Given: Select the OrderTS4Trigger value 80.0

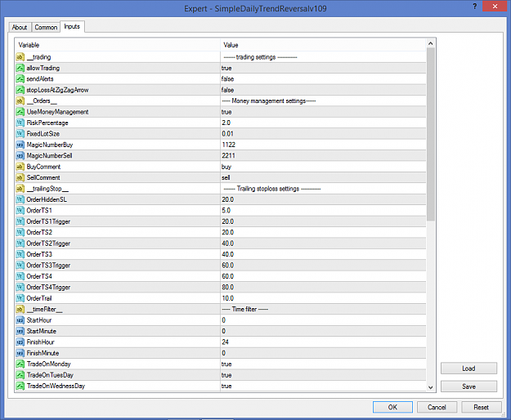Looking at the screenshot, I should coord(228,287).
